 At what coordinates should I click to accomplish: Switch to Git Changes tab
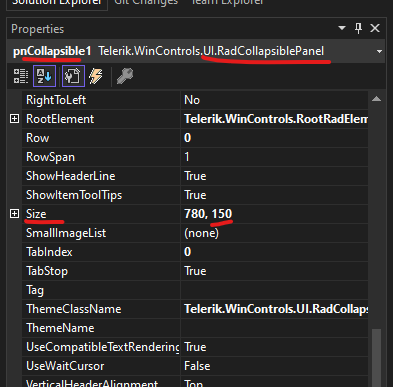(146, 3)
